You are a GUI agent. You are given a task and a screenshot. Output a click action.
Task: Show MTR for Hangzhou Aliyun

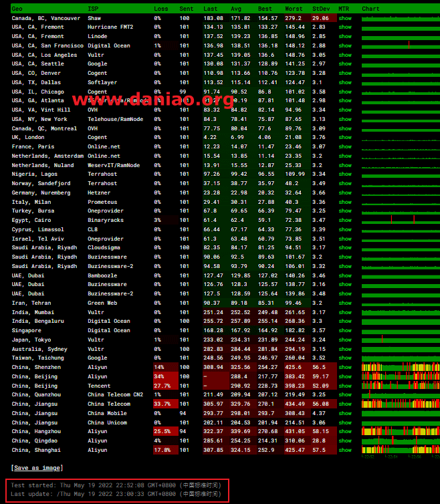345,431
